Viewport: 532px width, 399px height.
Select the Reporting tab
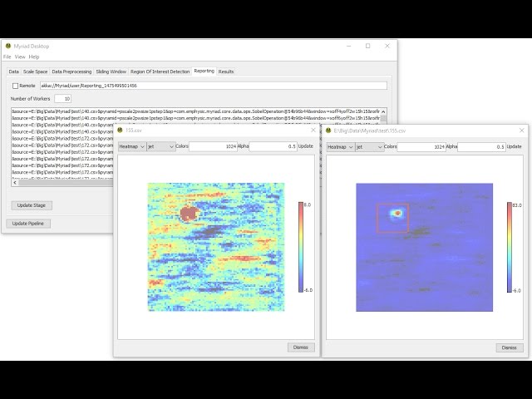pyautogui.click(x=204, y=71)
